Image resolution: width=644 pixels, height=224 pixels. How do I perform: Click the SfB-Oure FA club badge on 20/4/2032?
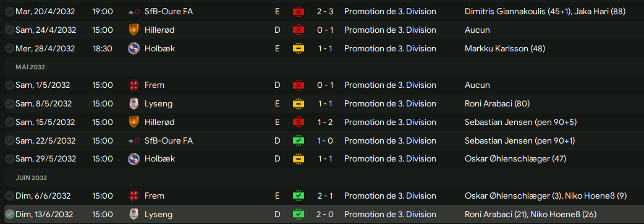[134, 12]
